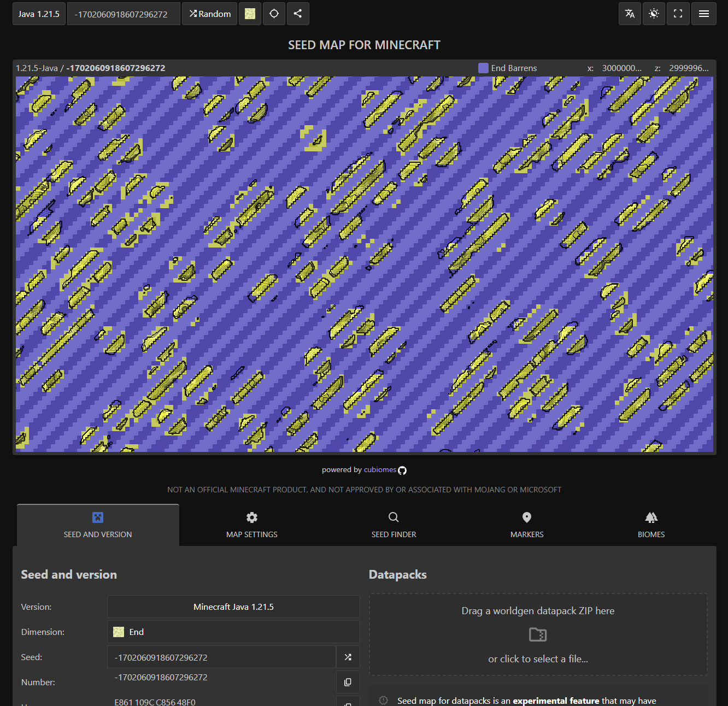728x706 pixels.
Task: Click the End dimension icon in top toolbar
Action: [x=250, y=14]
